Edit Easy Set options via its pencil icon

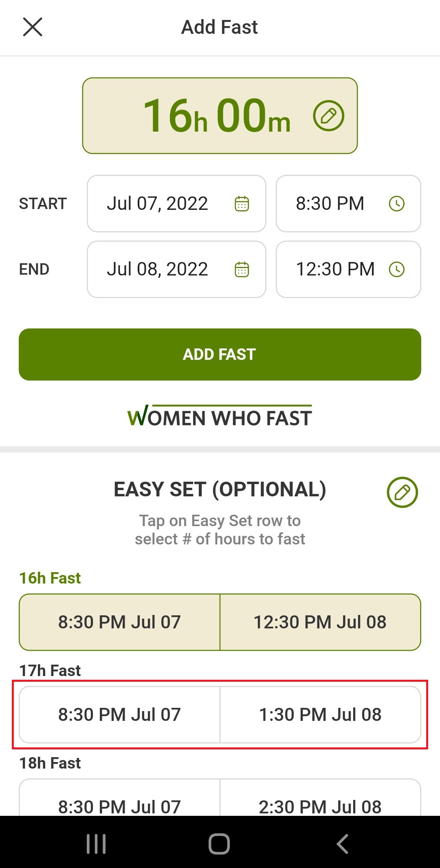403,492
